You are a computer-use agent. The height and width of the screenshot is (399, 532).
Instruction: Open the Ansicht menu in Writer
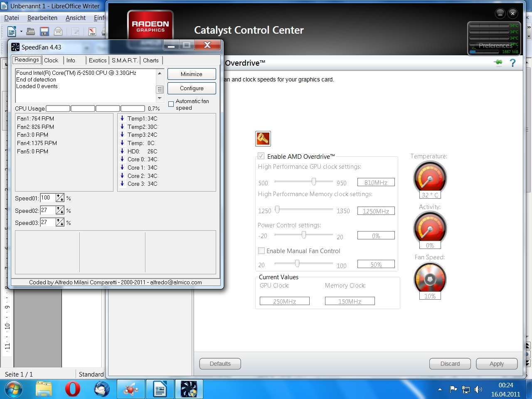(76, 18)
